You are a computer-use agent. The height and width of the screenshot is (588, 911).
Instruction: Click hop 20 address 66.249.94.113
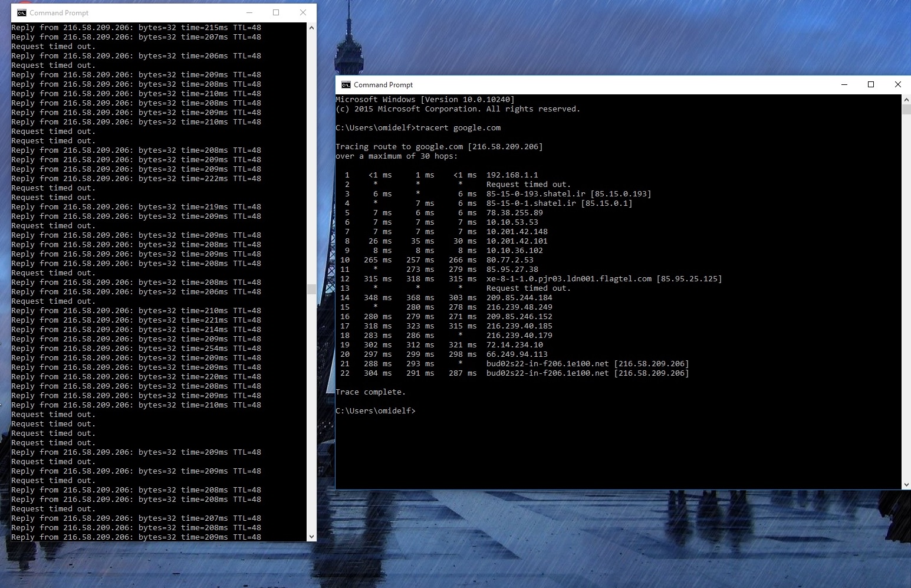click(517, 354)
